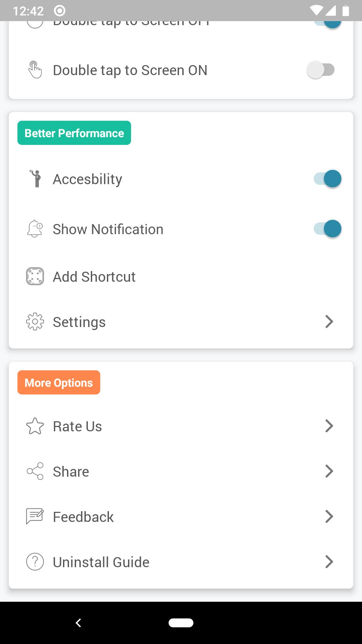Disable the Show Notification switch

click(x=327, y=229)
